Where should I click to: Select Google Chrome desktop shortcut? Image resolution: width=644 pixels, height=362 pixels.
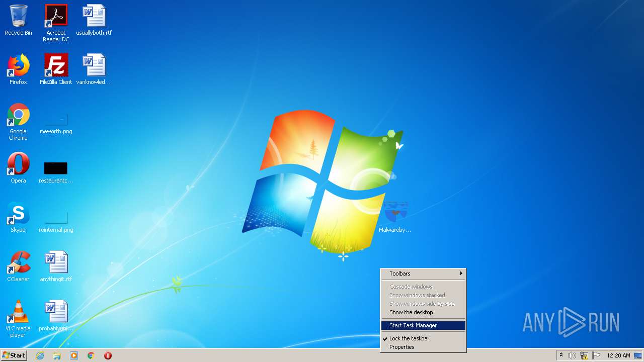click(18, 122)
